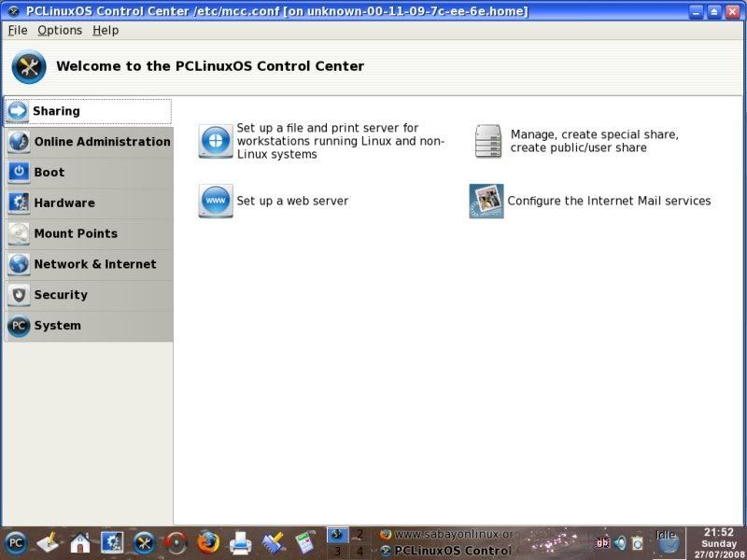
Task: Open the Options menu
Action: click(x=60, y=31)
